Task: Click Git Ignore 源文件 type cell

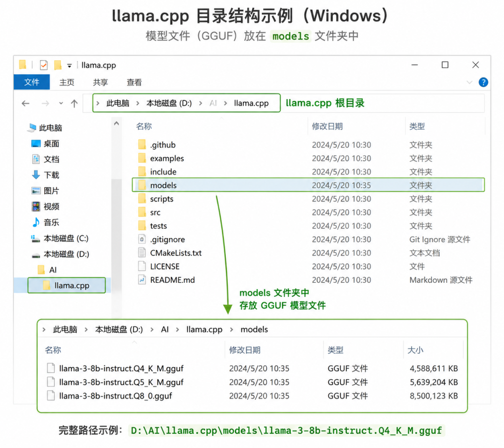Action: 440,239
